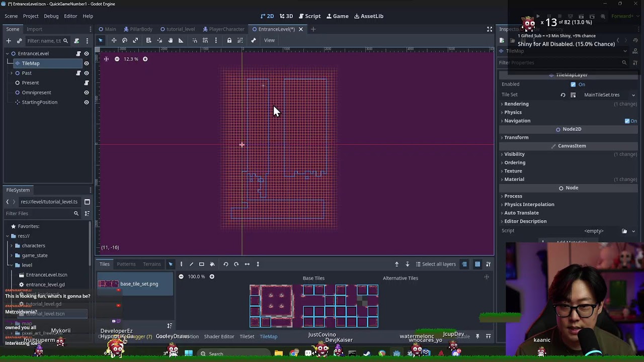Image resolution: width=644 pixels, height=362 pixels.
Task: Open the MainTileSet.tres dropdown arrow
Action: 633,95
